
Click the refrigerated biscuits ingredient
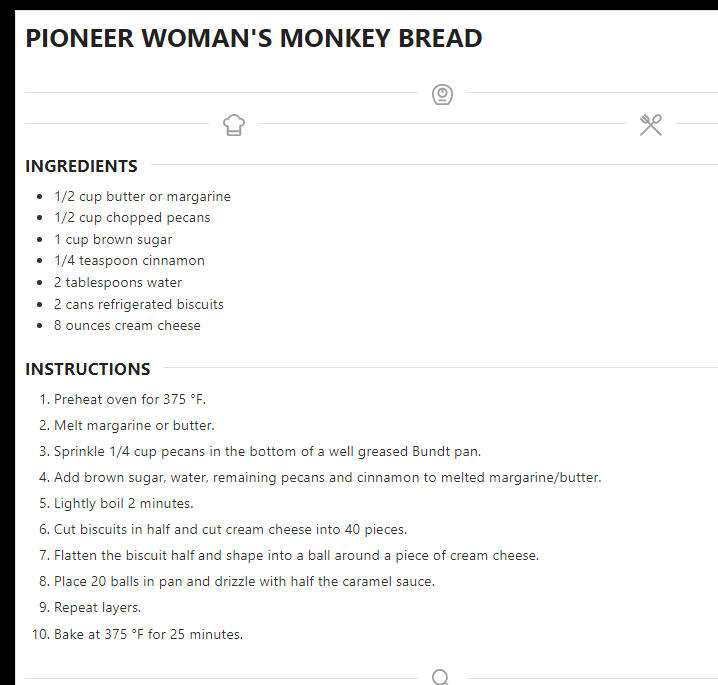[139, 304]
